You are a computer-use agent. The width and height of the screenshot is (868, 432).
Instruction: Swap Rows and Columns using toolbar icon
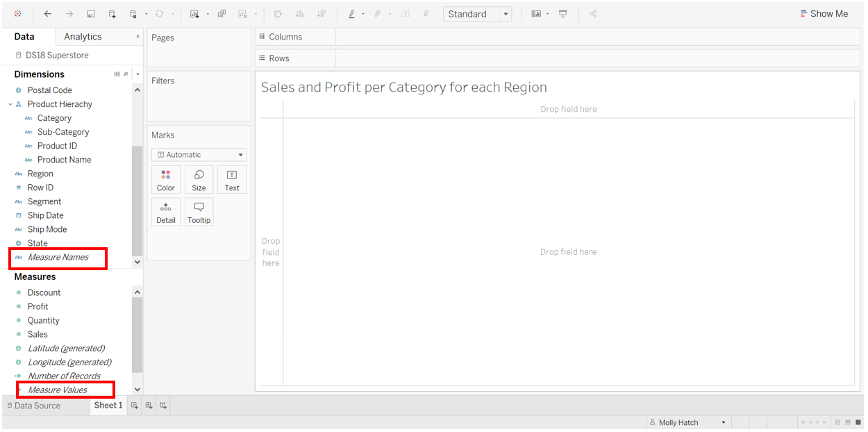(x=278, y=13)
